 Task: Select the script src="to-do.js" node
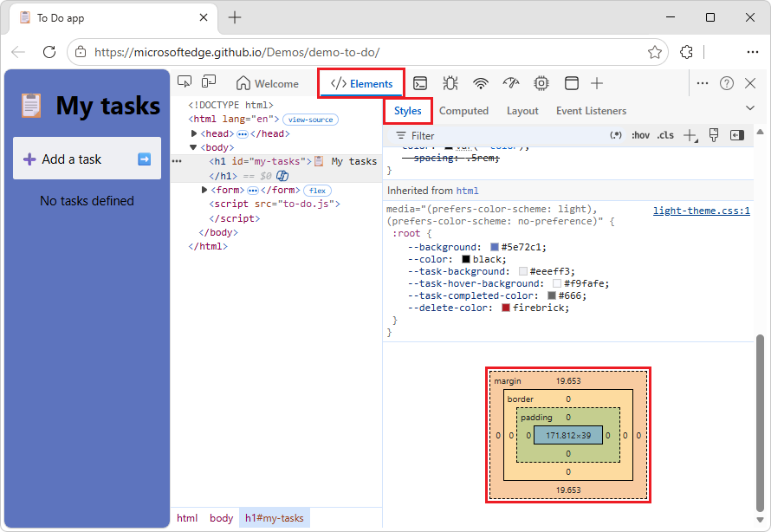(x=275, y=204)
